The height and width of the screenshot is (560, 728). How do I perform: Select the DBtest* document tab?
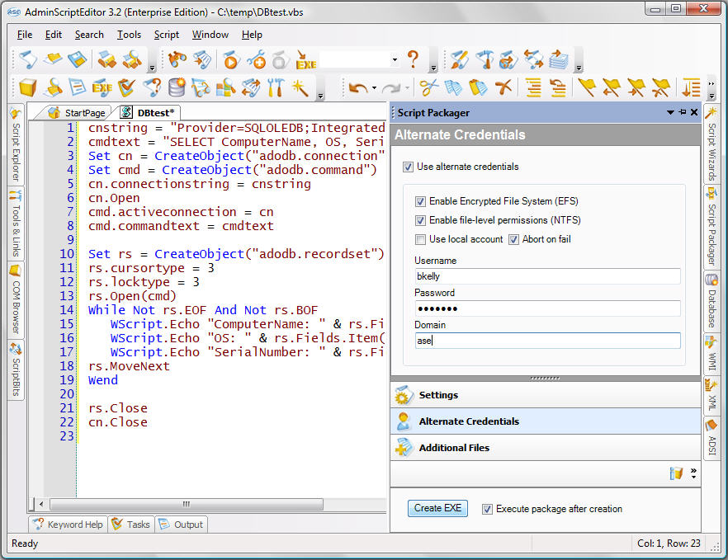tap(148, 113)
